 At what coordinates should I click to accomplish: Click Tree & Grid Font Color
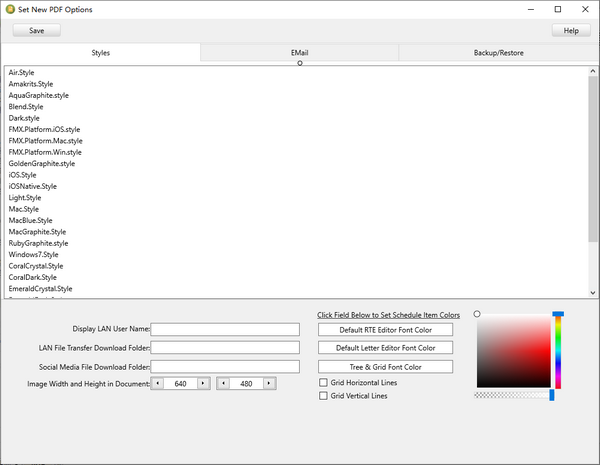(x=385, y=367)
